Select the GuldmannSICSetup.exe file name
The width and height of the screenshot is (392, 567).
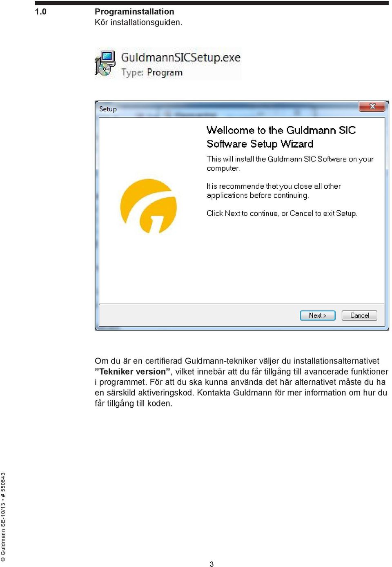[x=181, y=57]
